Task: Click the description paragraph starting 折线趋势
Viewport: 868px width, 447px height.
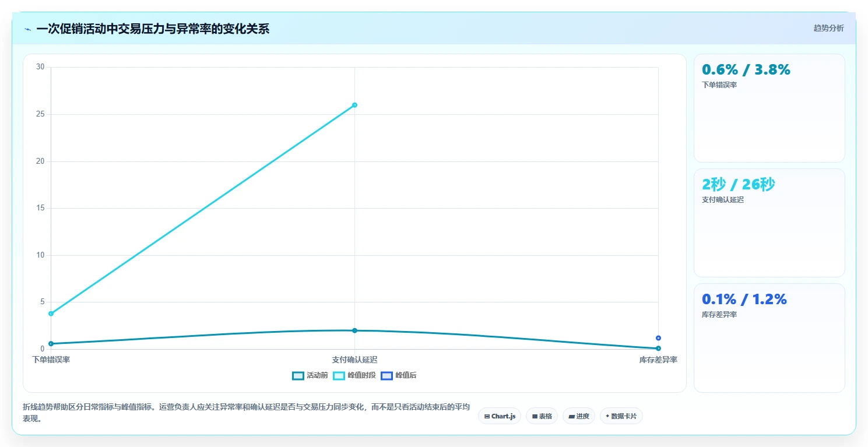Action: 246,413
